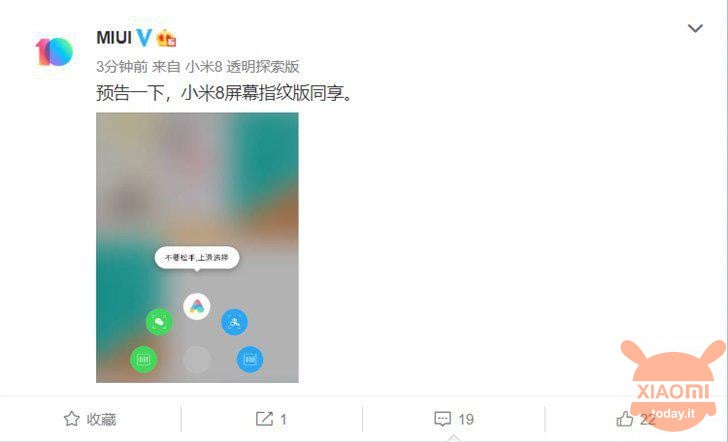Tap the colorful assistant icon in the white circle

point(197,306)
